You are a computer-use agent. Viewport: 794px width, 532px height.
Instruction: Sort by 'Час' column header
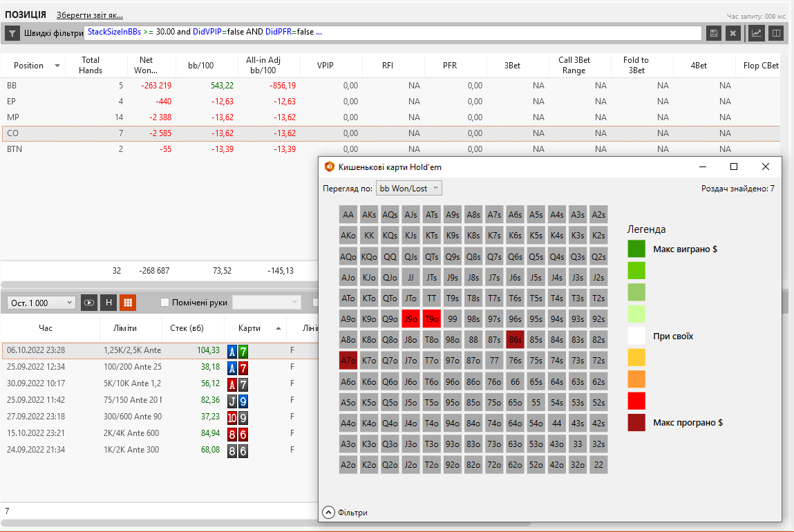46,328
